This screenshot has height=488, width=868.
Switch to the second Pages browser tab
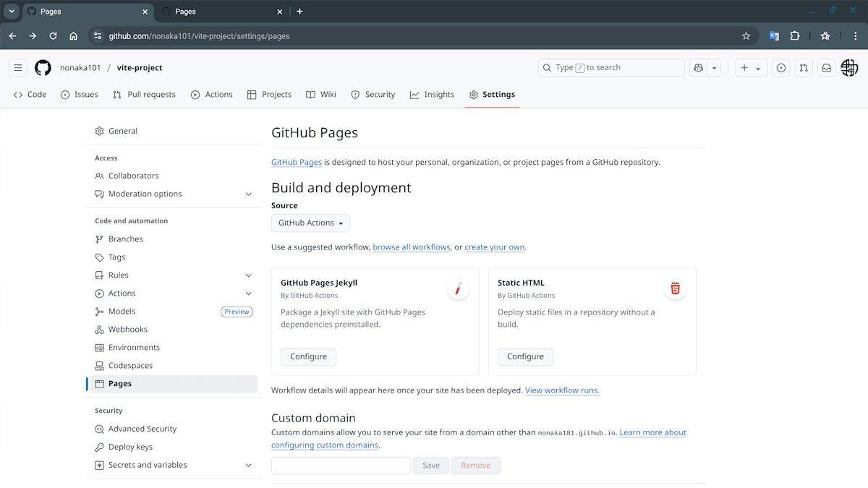pos(221,12)
